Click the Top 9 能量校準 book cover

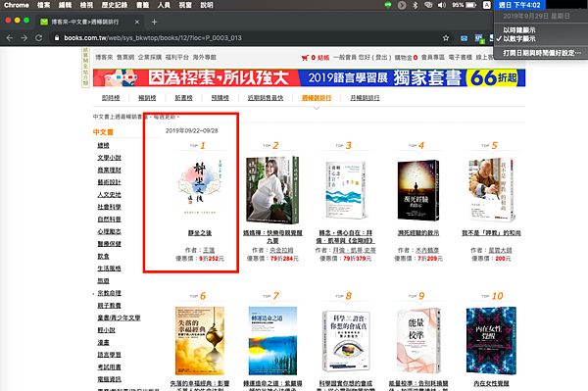[418, 341]
